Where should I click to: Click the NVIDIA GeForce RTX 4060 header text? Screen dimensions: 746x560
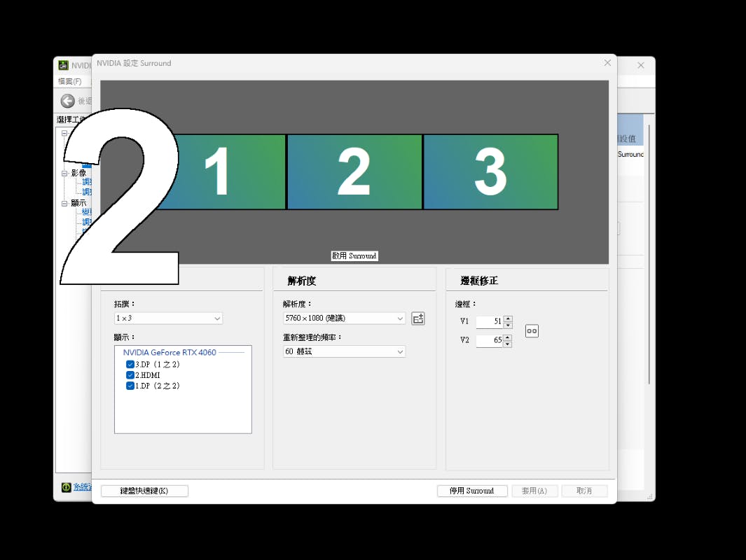[170, 352]
